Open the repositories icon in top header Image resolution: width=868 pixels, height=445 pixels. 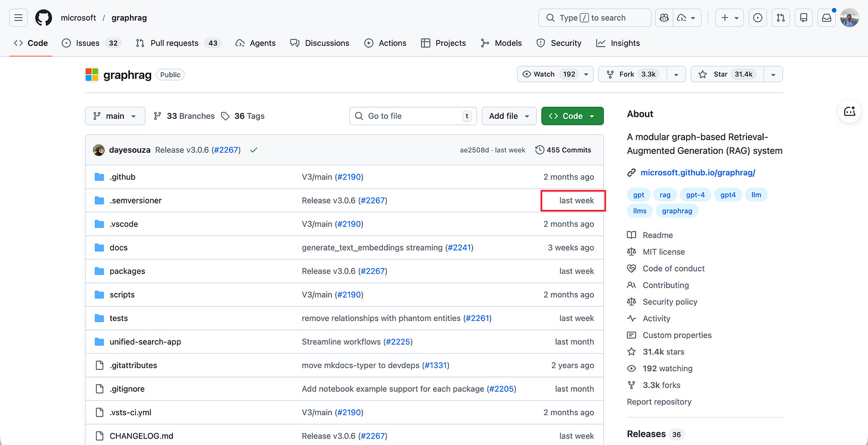click(804, 18)
